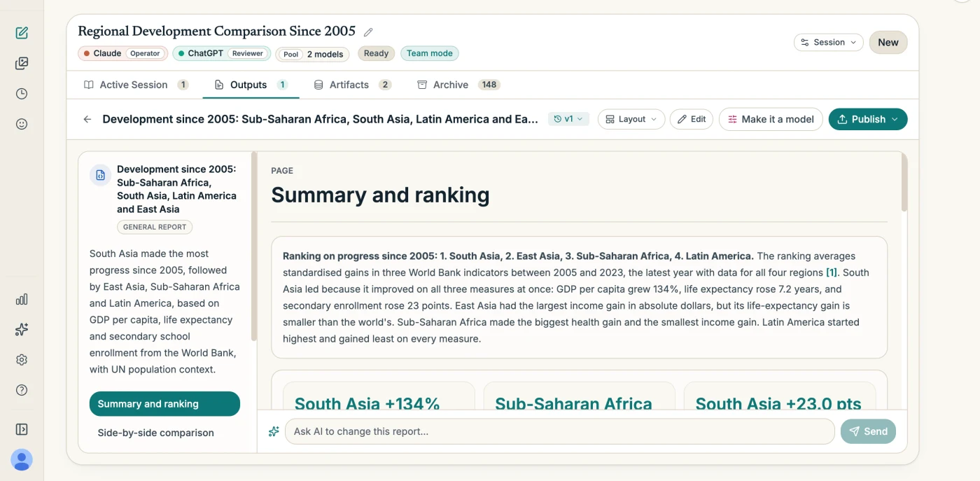Click the GENERAL REPORT tag
This screenshot has height=481, width=980.
tap(155, 227)
